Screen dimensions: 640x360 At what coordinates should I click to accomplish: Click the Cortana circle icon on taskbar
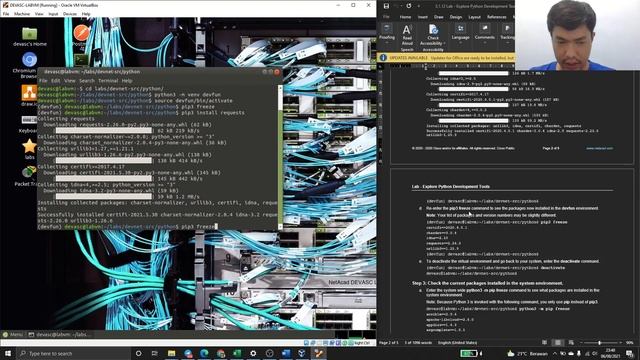point(138,353)
